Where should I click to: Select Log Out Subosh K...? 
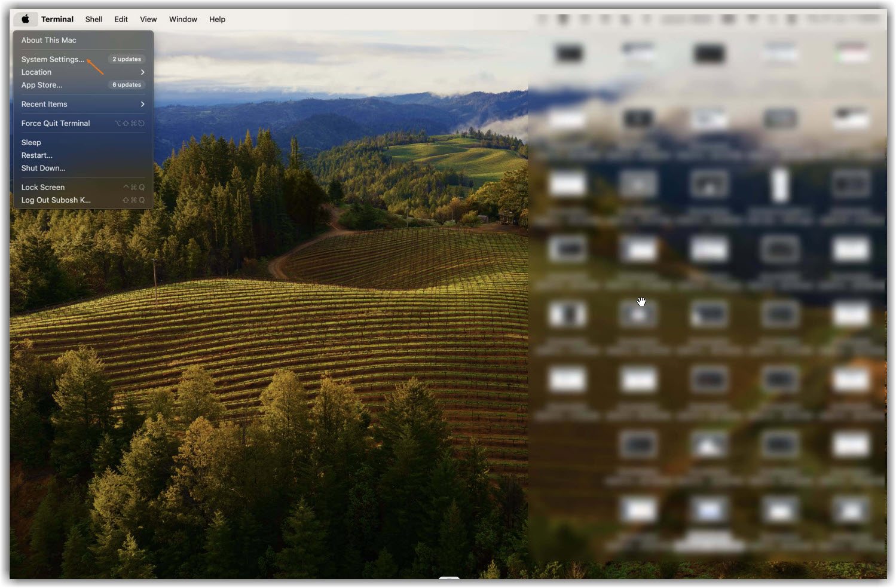[83, 200]
